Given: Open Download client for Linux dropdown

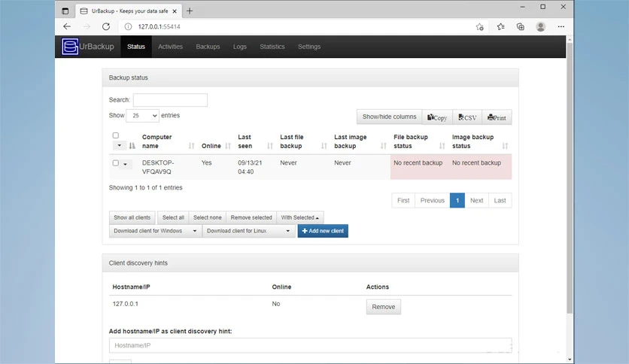Looking at the screenshot, I should tap(248, 231).
